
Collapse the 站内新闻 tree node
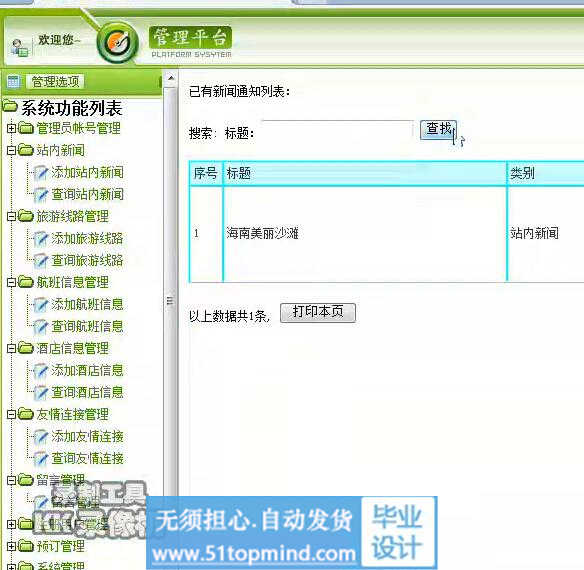(11, 151)
